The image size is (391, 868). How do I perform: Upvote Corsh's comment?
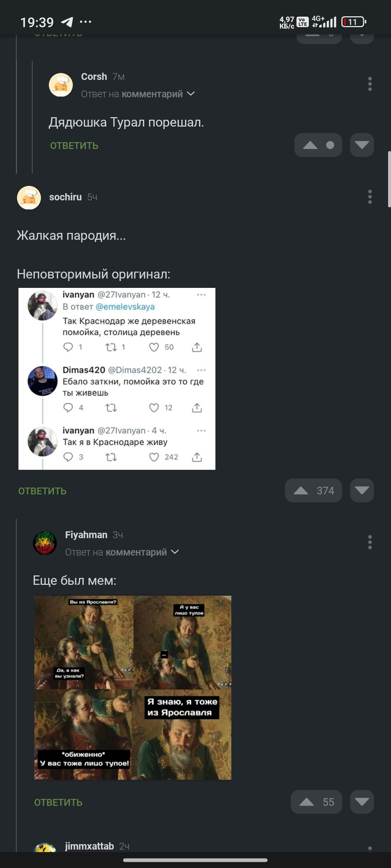click(310, 145)
